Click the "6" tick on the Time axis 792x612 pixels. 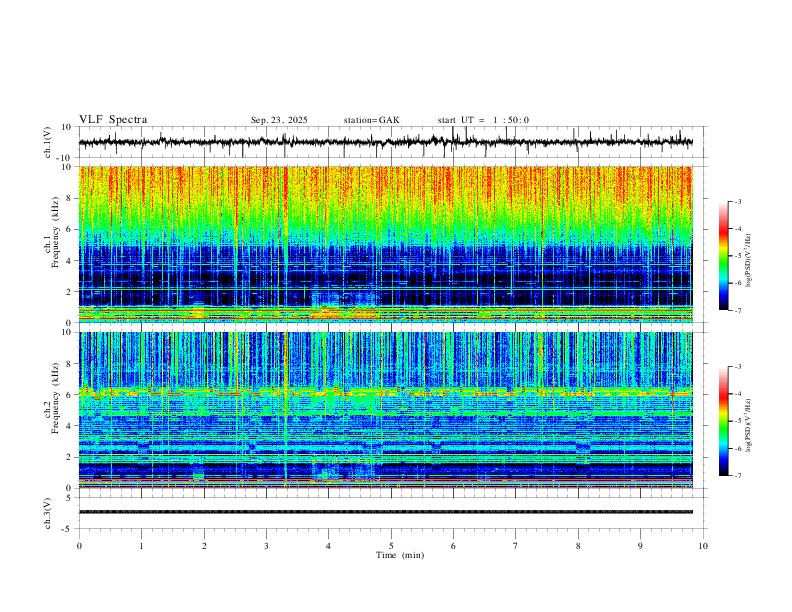453,546
